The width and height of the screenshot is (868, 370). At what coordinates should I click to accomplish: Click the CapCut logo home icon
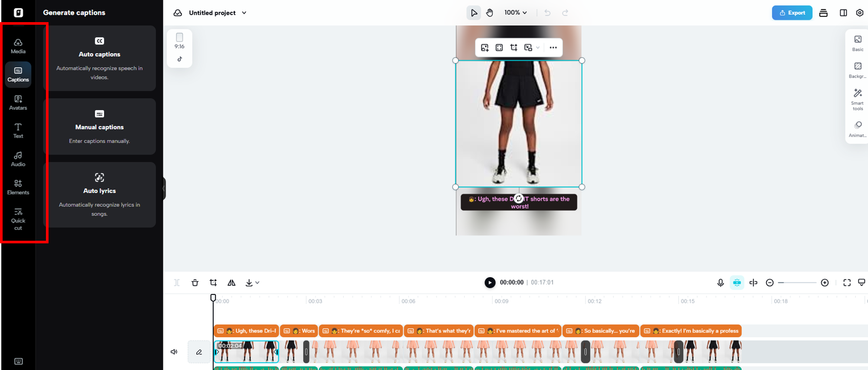tap(18, 13)
